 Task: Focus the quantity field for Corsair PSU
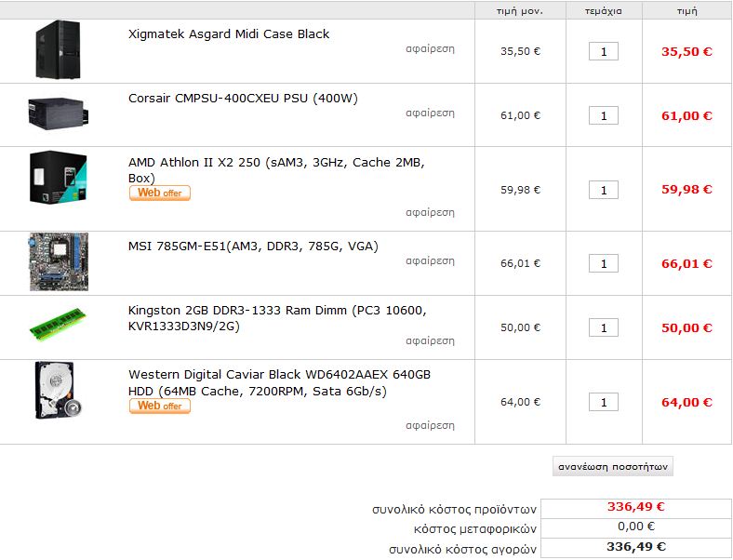coord(604,115)
